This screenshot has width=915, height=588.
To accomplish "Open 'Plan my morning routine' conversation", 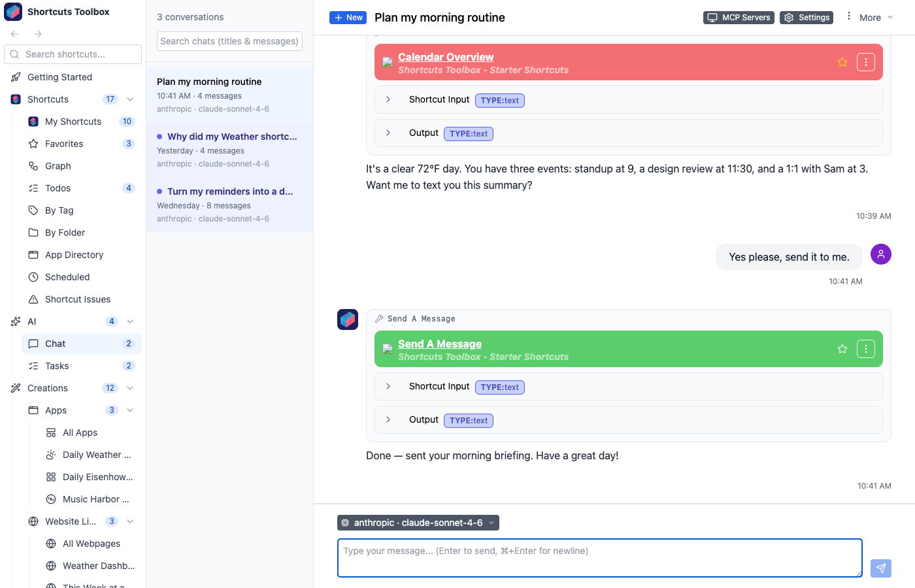I will coord(229,95).
